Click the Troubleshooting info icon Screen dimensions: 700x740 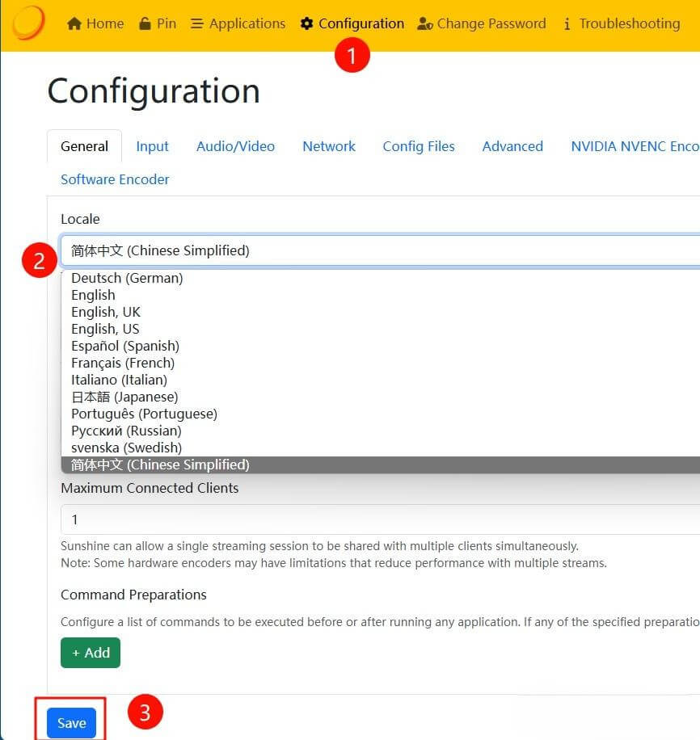point(567,23)
